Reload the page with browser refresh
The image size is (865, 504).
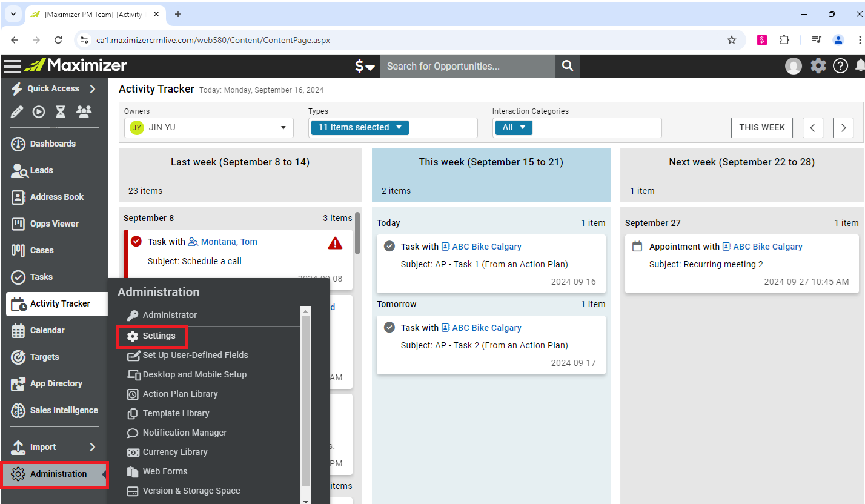58,40
